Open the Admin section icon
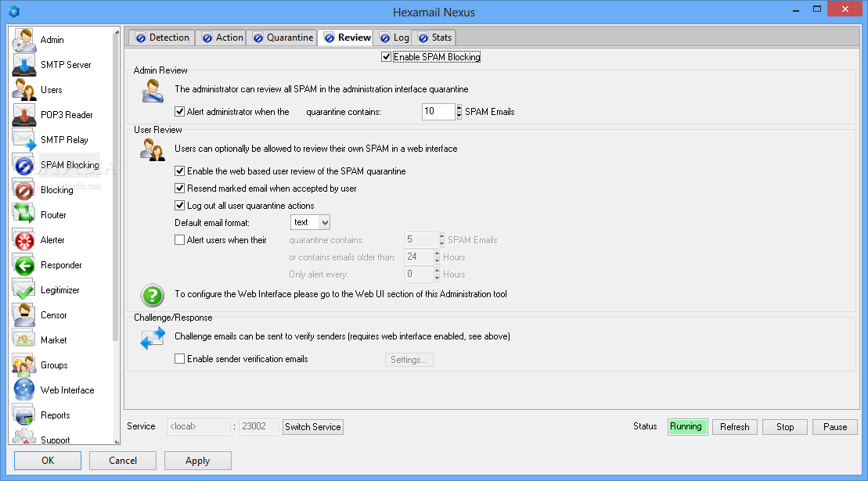The width and height of the screenshot is (868, 481). pos(23,40)
